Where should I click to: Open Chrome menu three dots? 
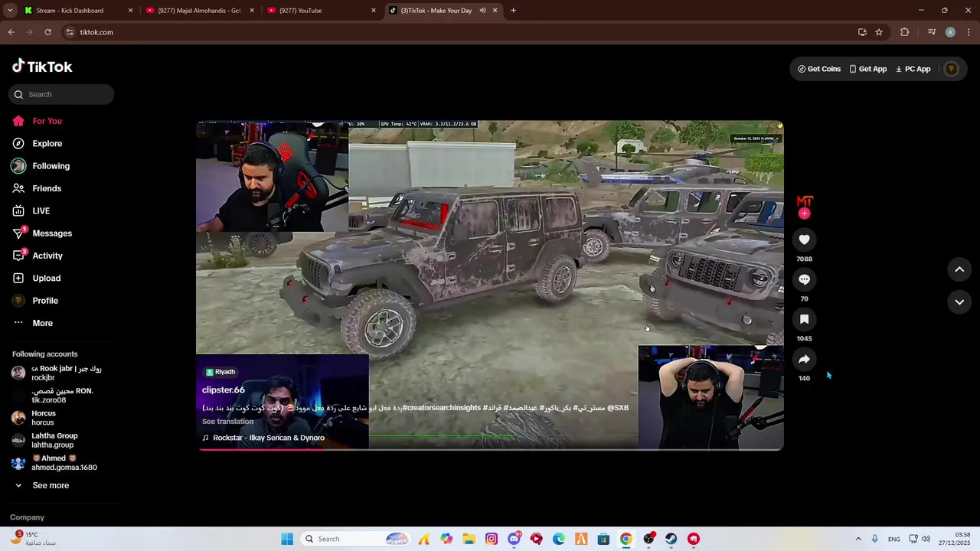[x=969, y=32]
